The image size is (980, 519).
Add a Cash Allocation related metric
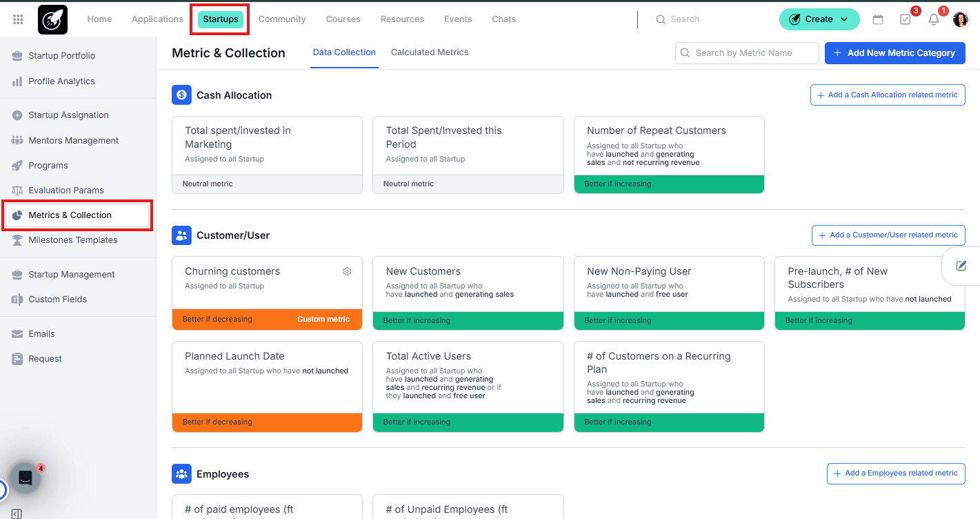pos(887,95)
